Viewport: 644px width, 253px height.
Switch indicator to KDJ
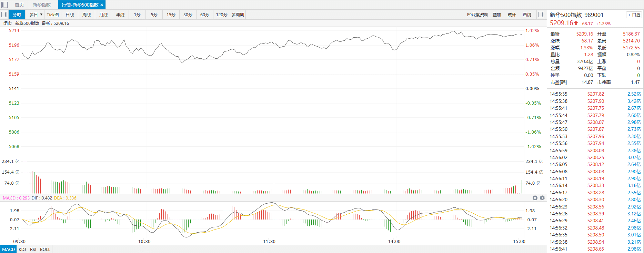point(22,249)
